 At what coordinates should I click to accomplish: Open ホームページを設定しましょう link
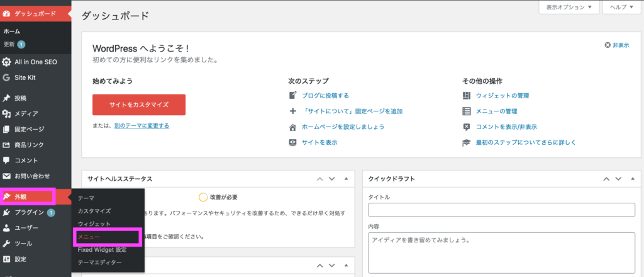tap(343, 127)
